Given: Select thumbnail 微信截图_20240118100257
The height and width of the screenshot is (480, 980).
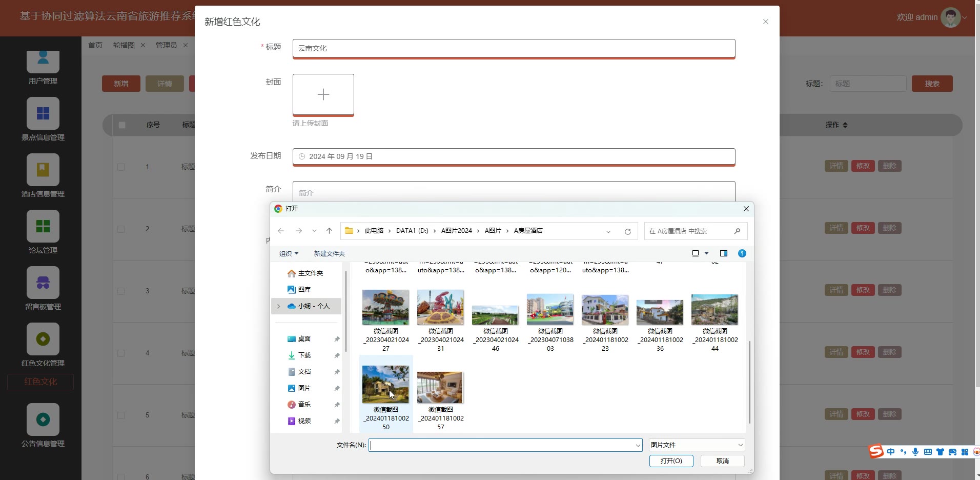Looking at the screenshot, I should pos(440,388).
